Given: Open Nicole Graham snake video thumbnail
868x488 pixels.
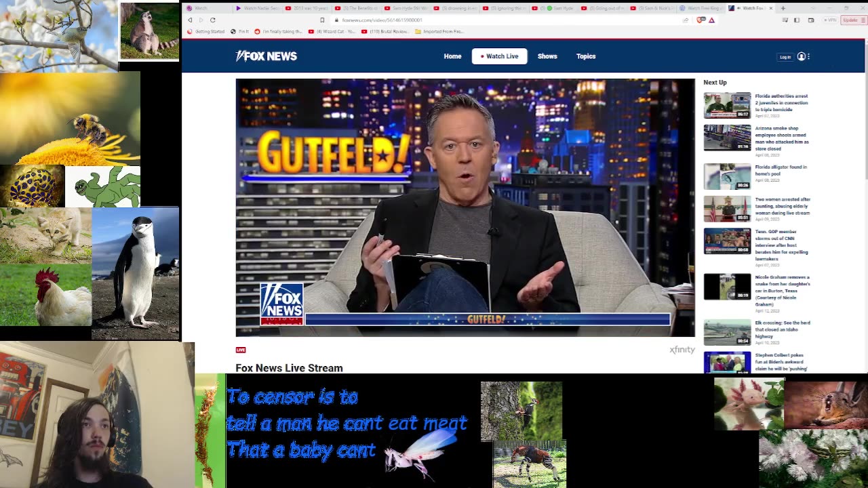Looking at the screenshot, I should pyautogui.click(x=727, y=287).
